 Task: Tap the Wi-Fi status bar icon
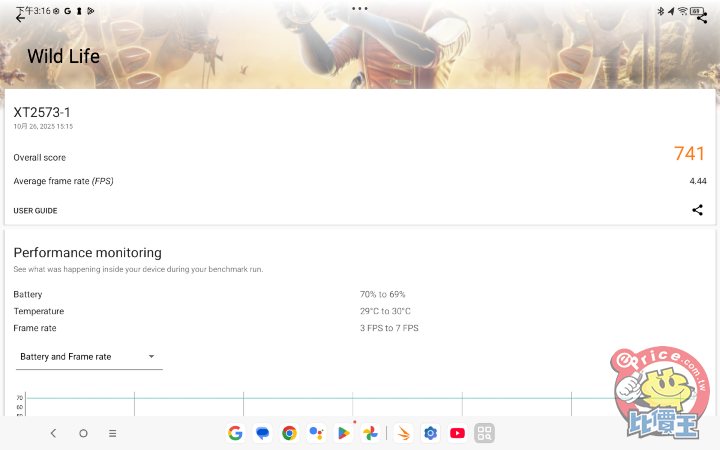point(683,11)
